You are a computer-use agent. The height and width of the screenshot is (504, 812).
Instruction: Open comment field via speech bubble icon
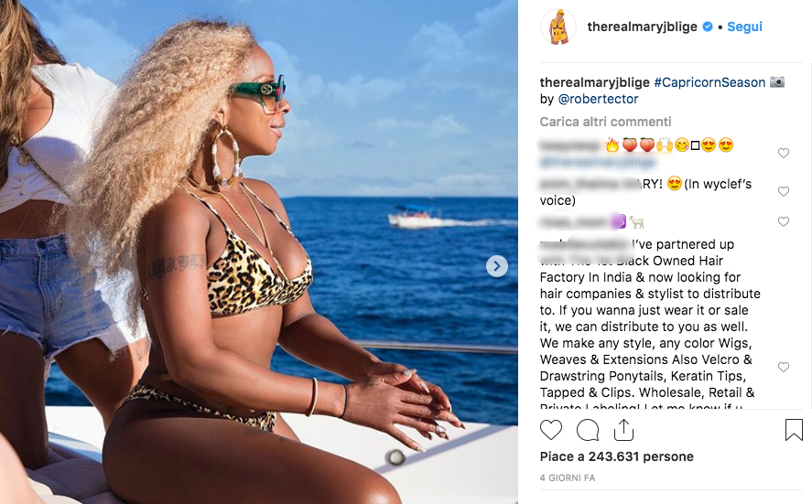(x=588, y=430)
